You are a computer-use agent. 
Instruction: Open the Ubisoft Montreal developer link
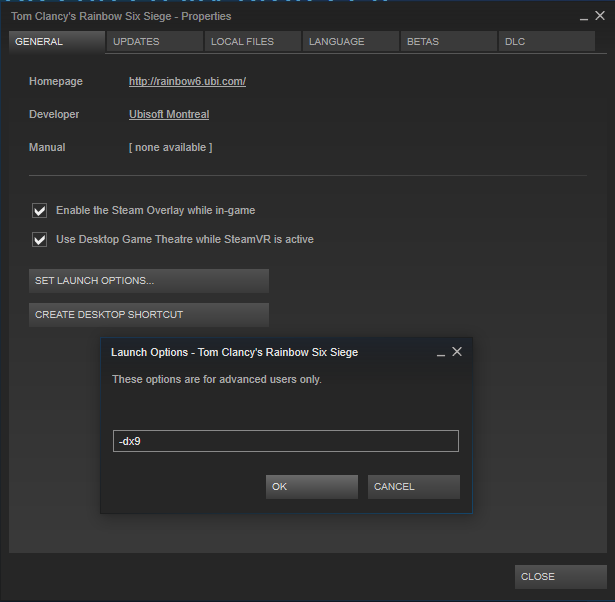(x=169, y=114)
